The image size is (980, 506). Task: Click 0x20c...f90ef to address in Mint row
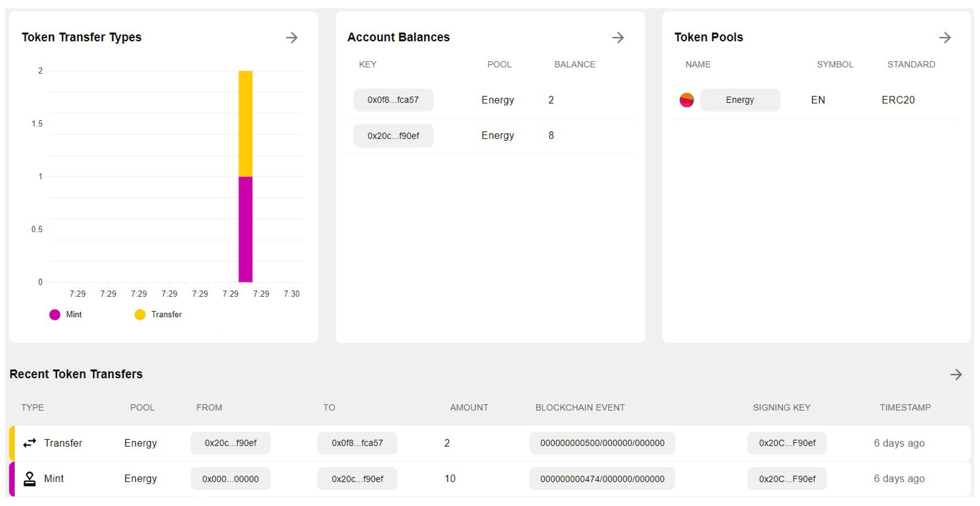(357, 479)
